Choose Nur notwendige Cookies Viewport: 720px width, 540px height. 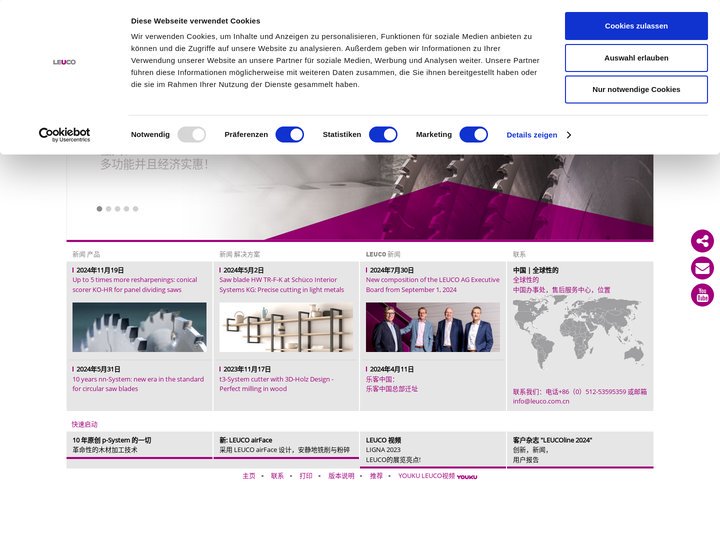[636, 90]
